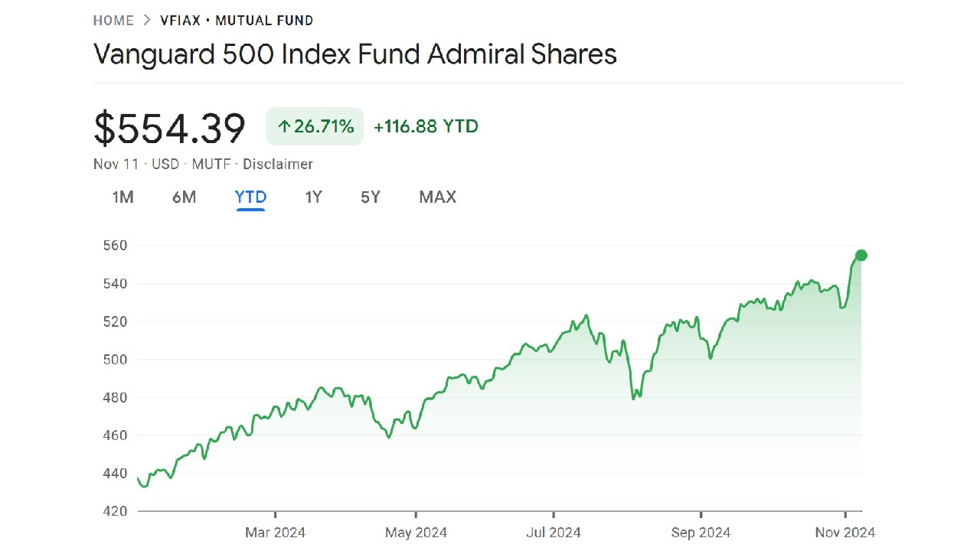Click the Jul 2024 axis label
The height and width of the screenshot is (551, 980).
pos(553,532)
